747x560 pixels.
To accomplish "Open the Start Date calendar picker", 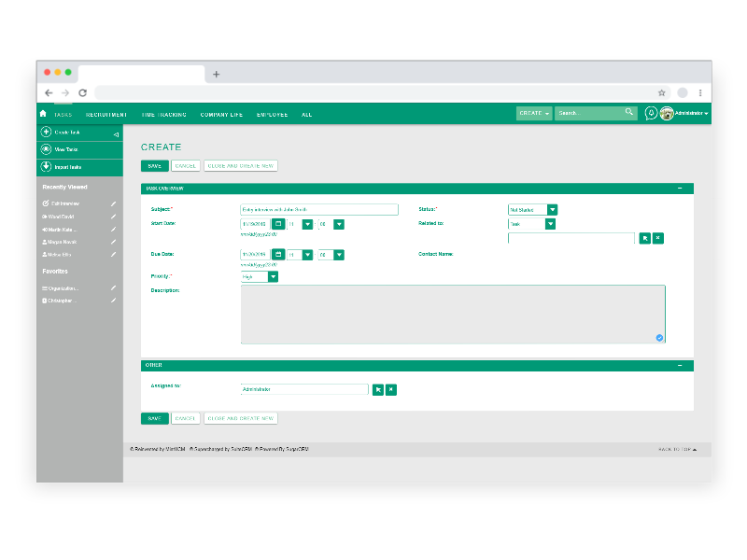I will point(278,224).
